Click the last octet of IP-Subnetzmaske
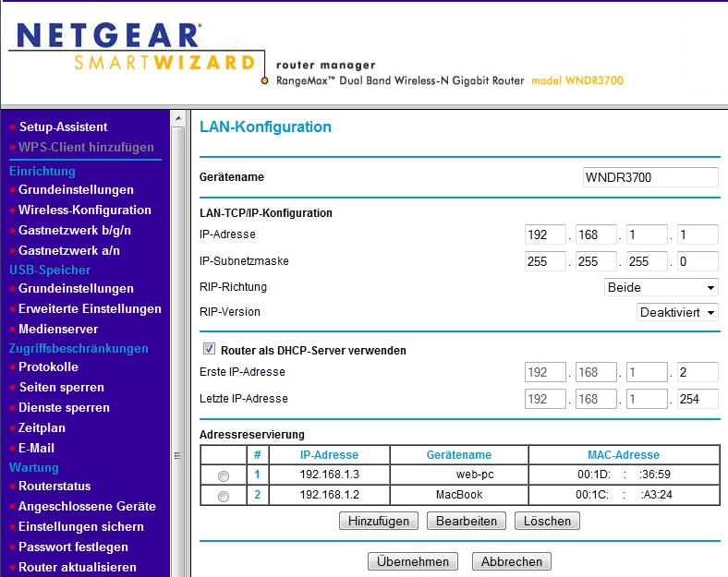Image resolution: width=728 pixels, height=577 pixels. click(698, 261)
